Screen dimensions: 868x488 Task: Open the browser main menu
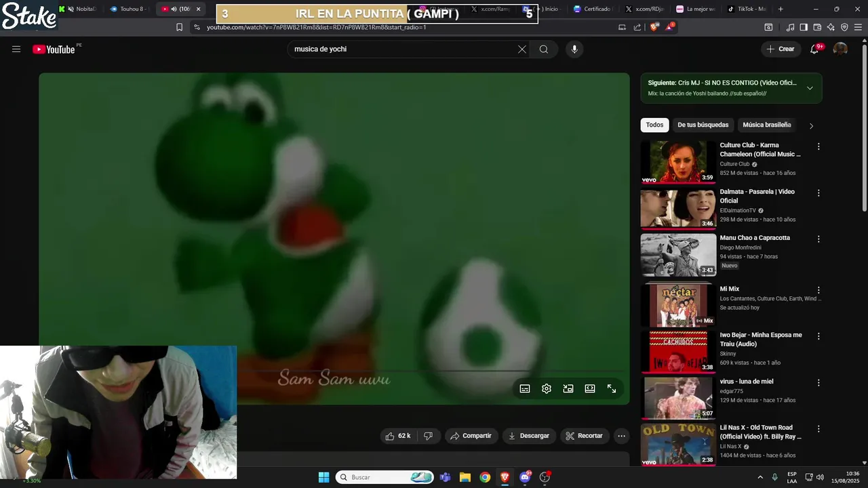click(x=859, y=27)
